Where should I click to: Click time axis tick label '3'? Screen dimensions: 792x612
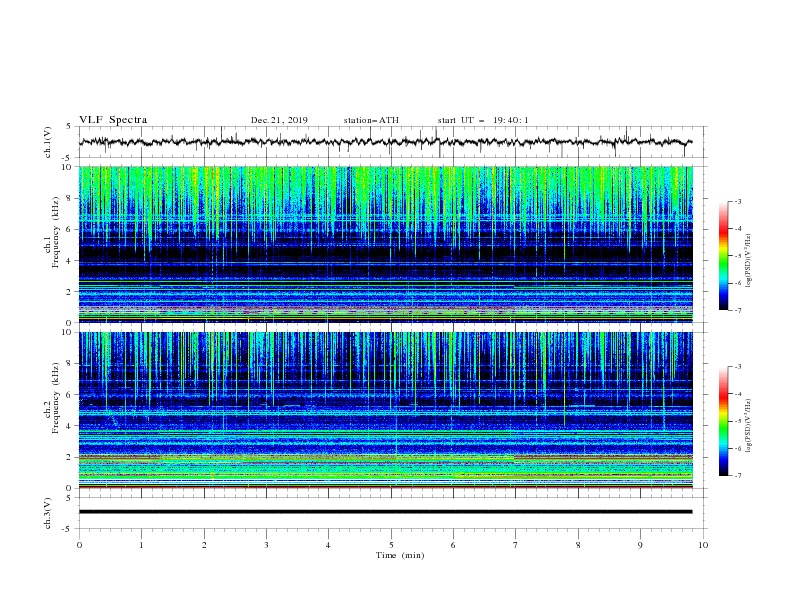coord(266,545)
